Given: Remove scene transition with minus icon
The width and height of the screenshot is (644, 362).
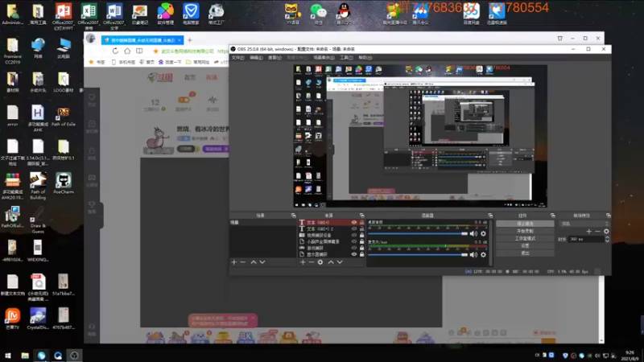Looking at the screenshot, I should click(597, 232).
